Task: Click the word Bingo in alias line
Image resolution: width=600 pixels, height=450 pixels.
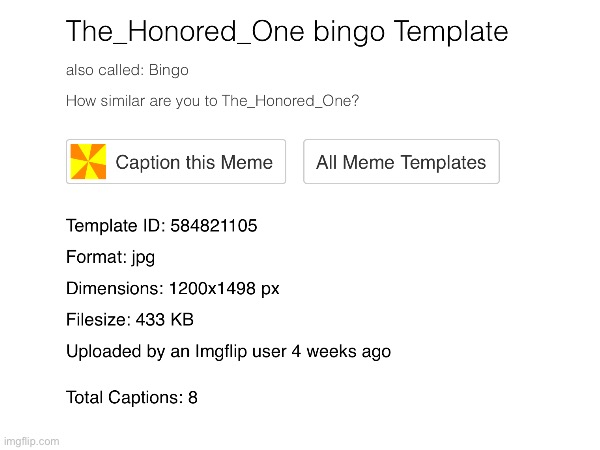Action: tap(169, 70)
